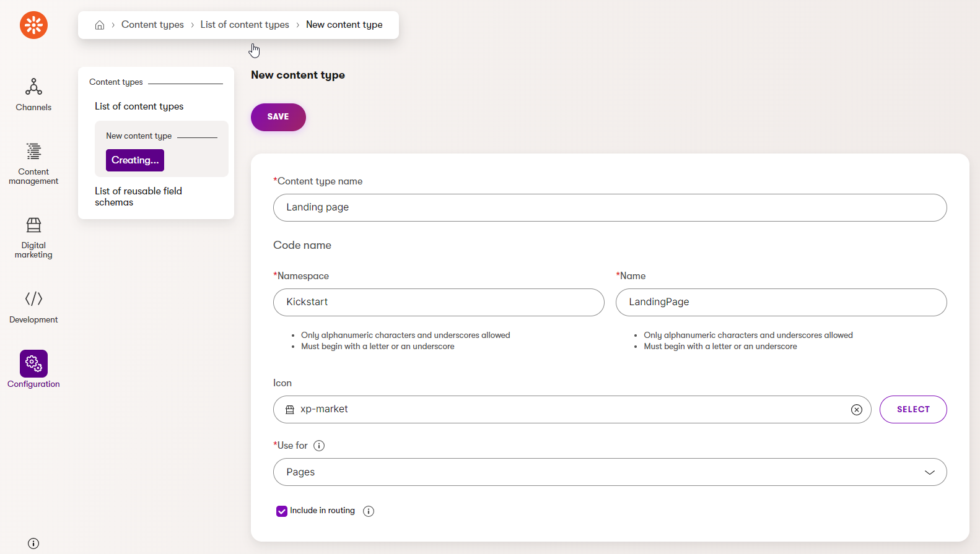
Task: Open Digital marketing section
Action: 33,238
